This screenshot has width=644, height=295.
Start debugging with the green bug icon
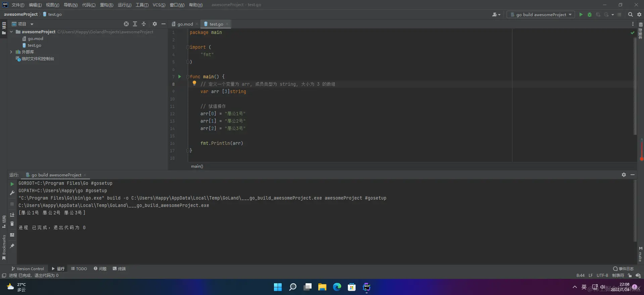click(590, 14)
